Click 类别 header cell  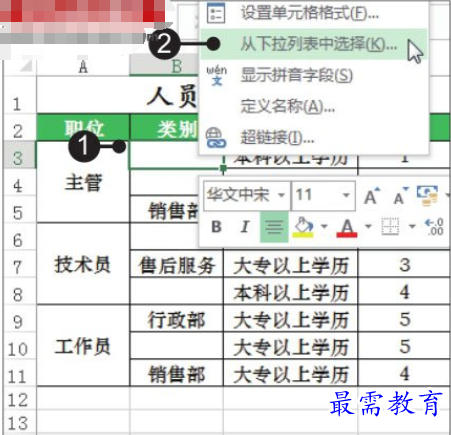(165, 128)
